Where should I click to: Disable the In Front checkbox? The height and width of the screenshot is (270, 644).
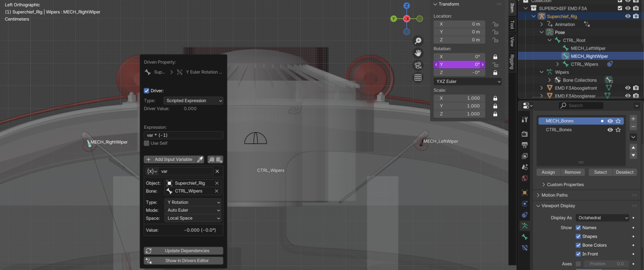point(578,254)
